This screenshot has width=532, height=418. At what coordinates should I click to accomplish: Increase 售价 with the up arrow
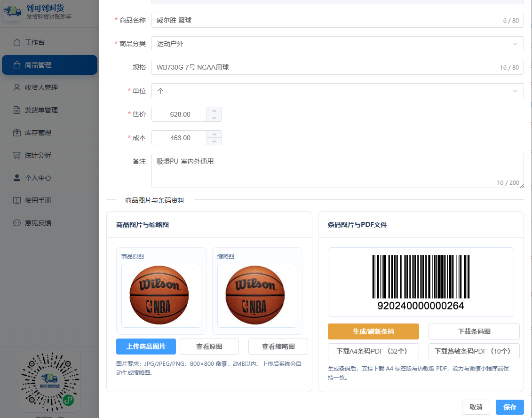pyautogui.click(x=214, y=110)
